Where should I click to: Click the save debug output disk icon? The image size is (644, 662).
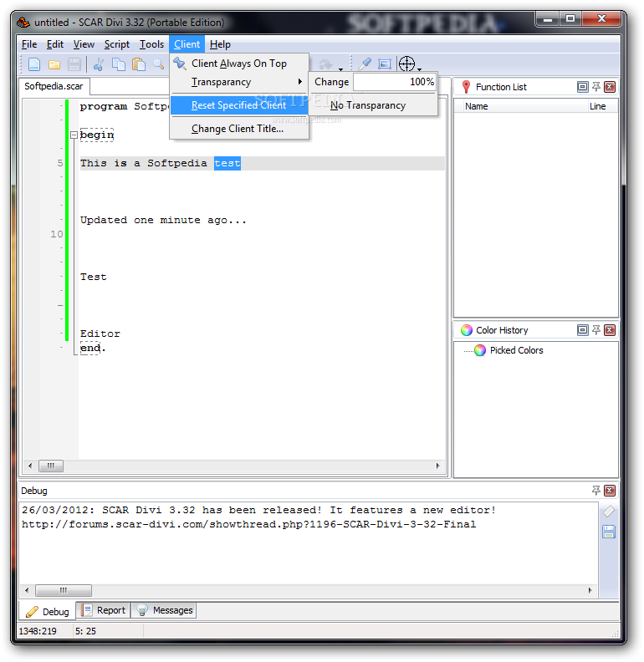click(x=609, y=532)
